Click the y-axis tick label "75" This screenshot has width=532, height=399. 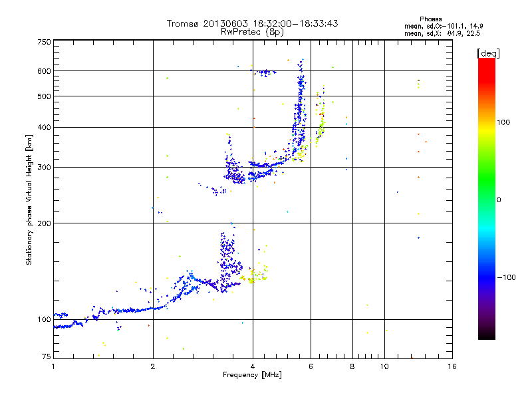47,356
